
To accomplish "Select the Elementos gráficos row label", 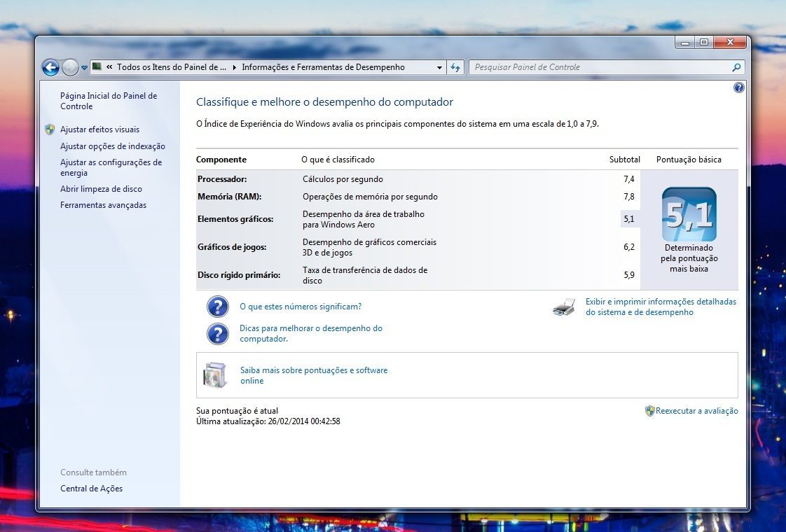I will click(235, 219).
